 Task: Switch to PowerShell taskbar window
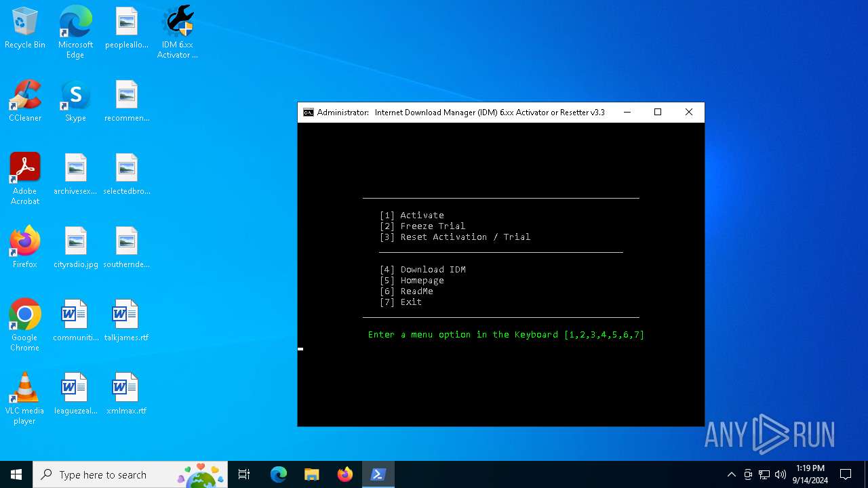378,474
